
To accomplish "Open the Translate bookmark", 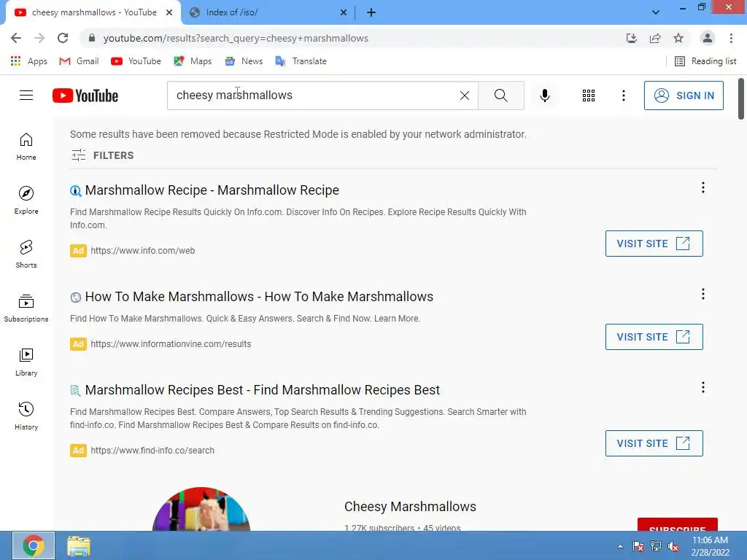I will pos(301,61).
